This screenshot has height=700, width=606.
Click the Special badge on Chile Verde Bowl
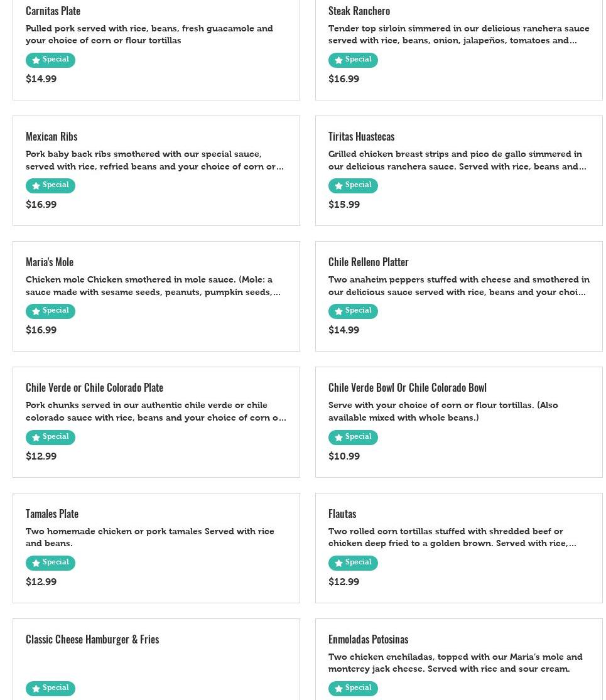point(353,437)
